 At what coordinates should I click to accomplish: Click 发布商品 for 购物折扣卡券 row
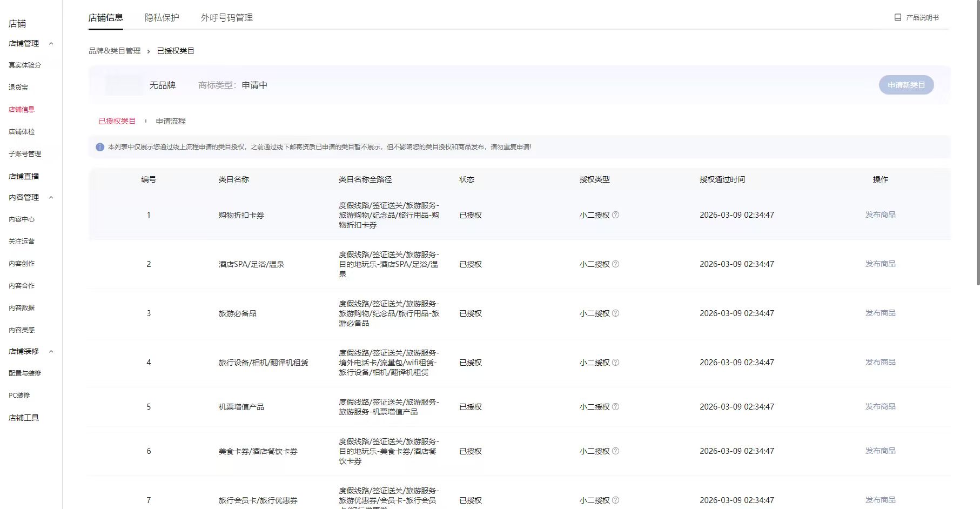tap(880, 215)
